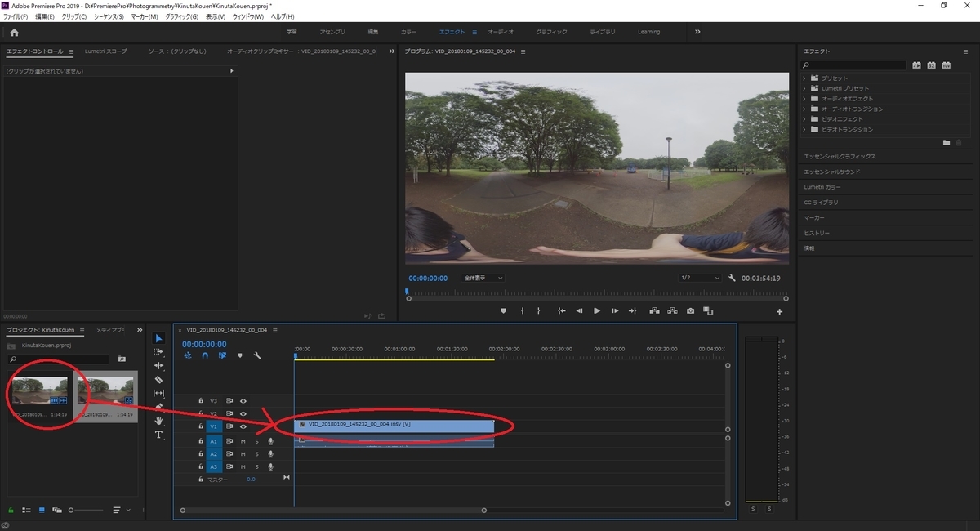980x531 pixels.
Task: Mute audio track A1
Action: [x=243, y=441]
